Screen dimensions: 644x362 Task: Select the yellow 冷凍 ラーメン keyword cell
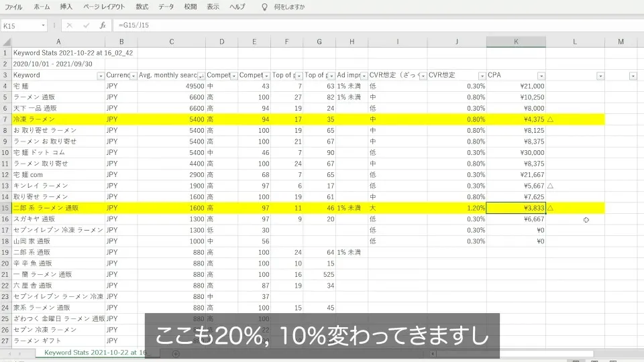(58, 119)
